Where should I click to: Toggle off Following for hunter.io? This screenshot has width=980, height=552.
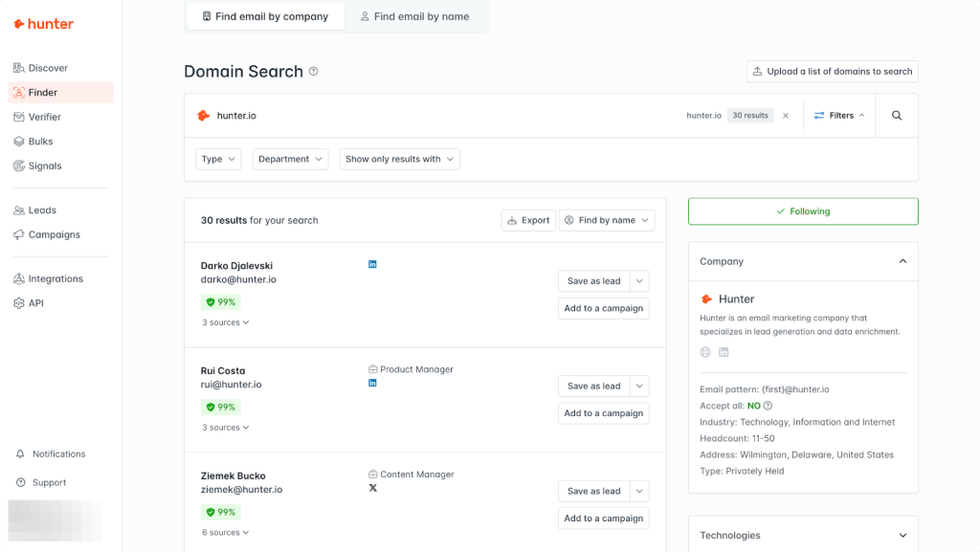coord(802,211)
